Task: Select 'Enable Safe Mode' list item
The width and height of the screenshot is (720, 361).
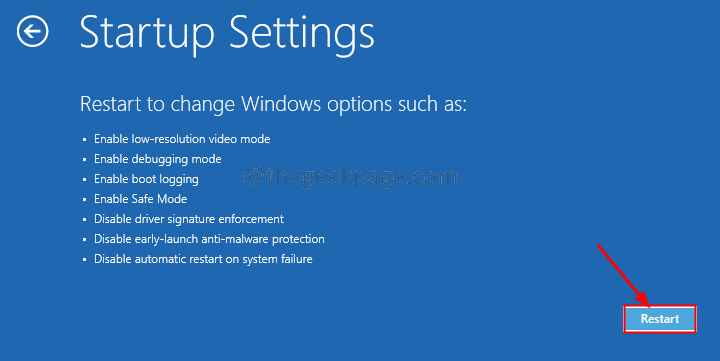Action: tap(141, 199)
